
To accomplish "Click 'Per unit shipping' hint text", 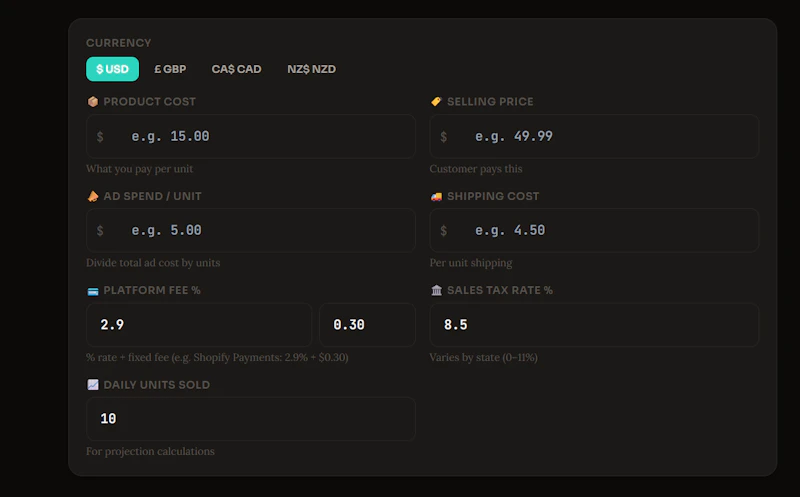I will coord(471,263).
